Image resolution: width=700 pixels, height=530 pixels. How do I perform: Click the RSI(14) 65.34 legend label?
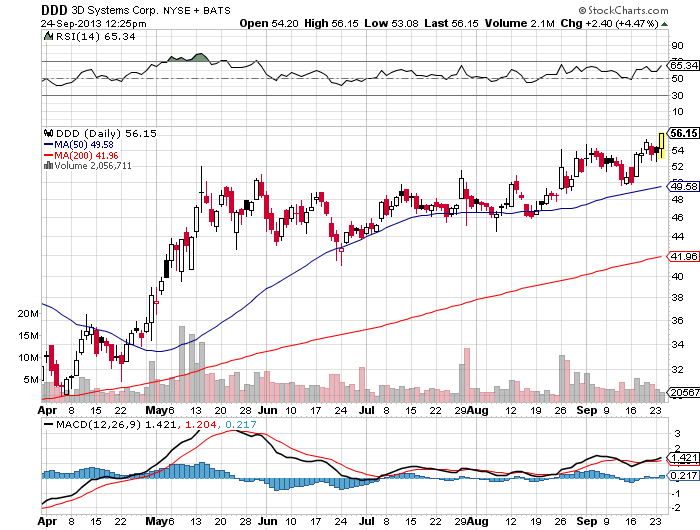click(95, 37)
